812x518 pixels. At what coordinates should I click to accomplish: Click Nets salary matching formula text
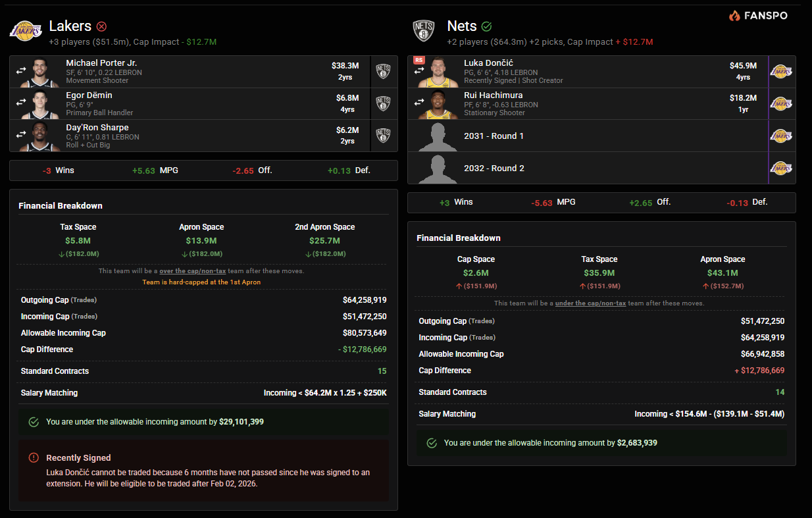pyautogui.click(x=709, y=414)
